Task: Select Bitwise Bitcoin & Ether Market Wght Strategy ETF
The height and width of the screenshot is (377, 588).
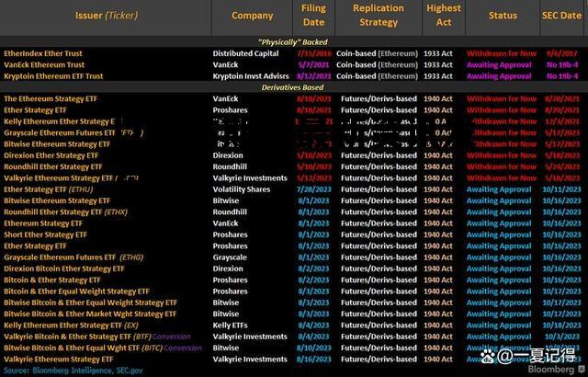Action: [x=90, y=314]
